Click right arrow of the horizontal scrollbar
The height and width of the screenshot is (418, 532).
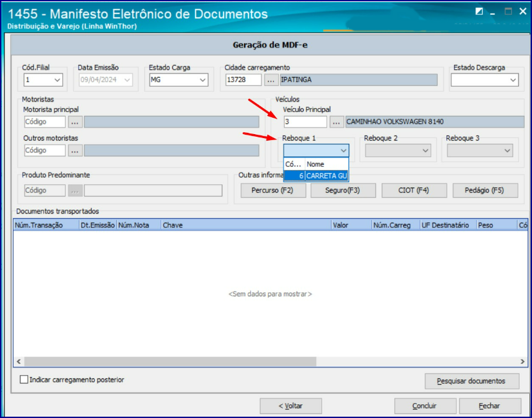[x=522, y=361]
